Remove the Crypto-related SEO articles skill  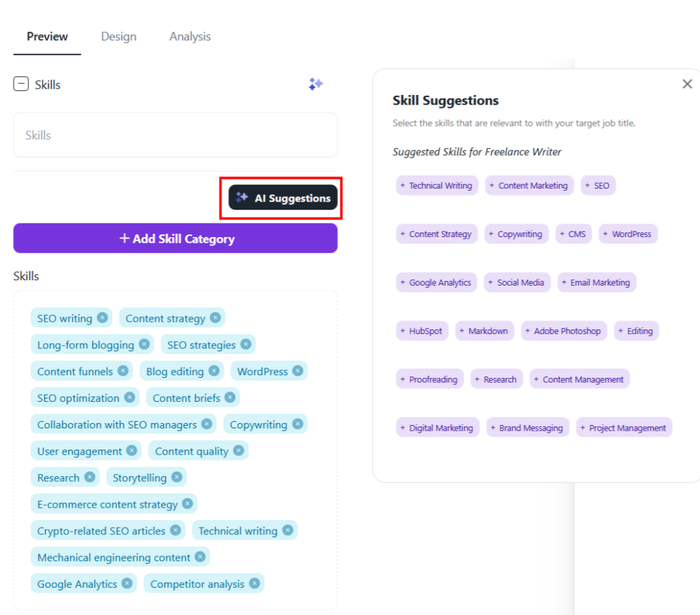coord(176,530)
